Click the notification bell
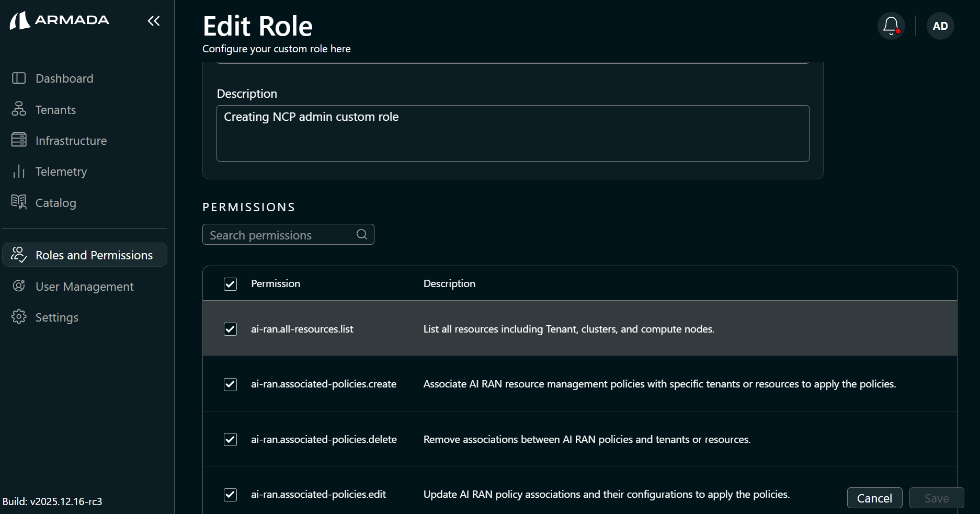Viewport: 980px width, 514px height. [x=891, y=25]
